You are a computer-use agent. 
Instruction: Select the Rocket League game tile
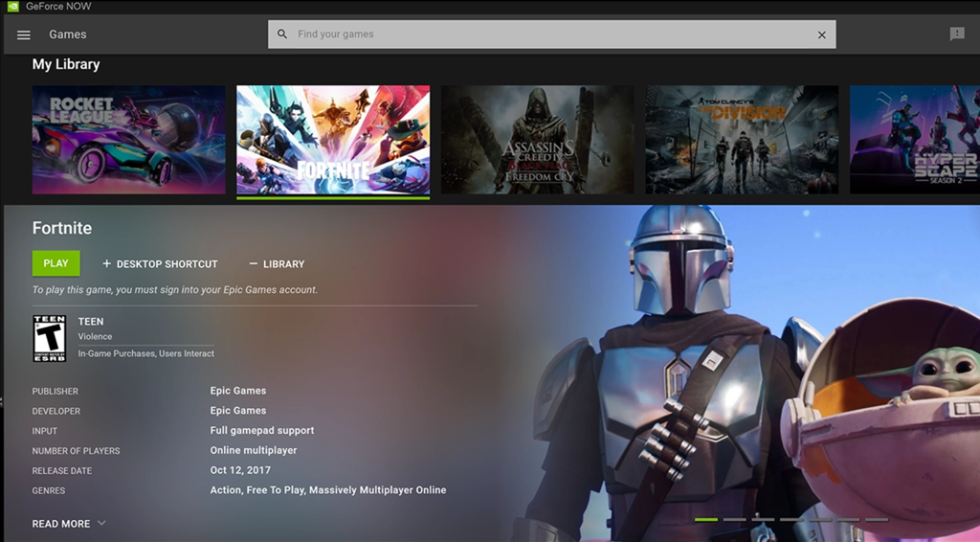[x=129, y=140]
